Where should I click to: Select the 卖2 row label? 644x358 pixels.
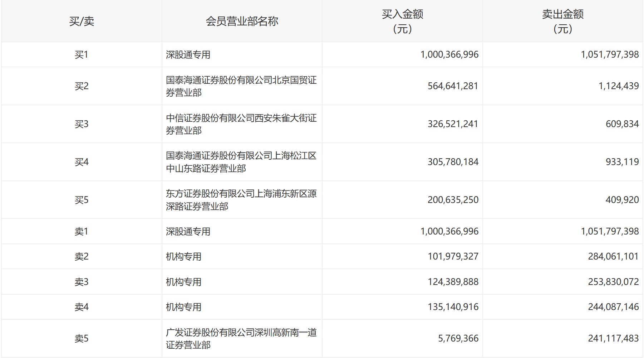82,256
